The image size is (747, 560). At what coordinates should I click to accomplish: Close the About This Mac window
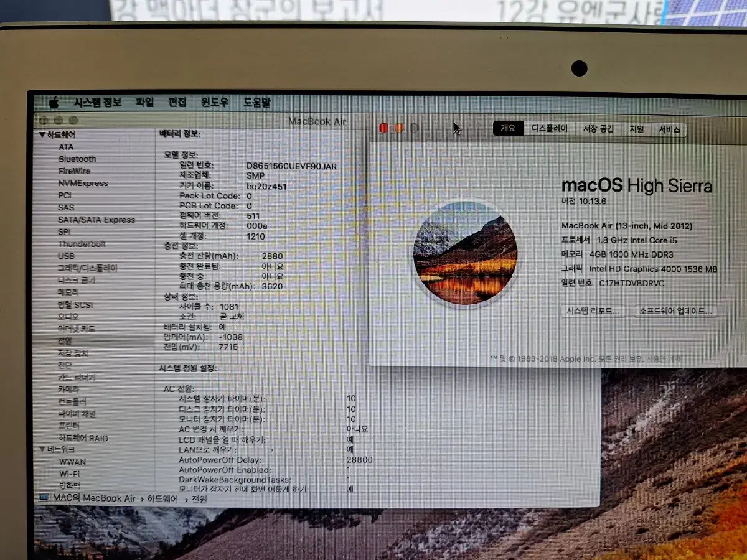coord(383,128)
